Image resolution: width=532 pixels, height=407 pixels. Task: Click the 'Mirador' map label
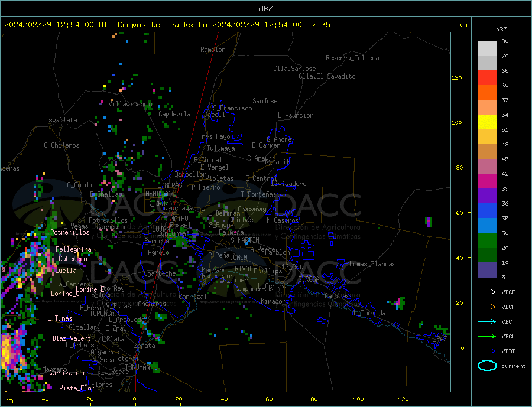pos(273,301)
